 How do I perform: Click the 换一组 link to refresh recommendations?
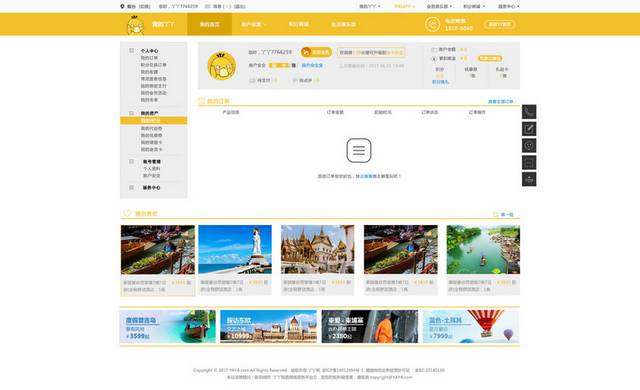[507, 215]
